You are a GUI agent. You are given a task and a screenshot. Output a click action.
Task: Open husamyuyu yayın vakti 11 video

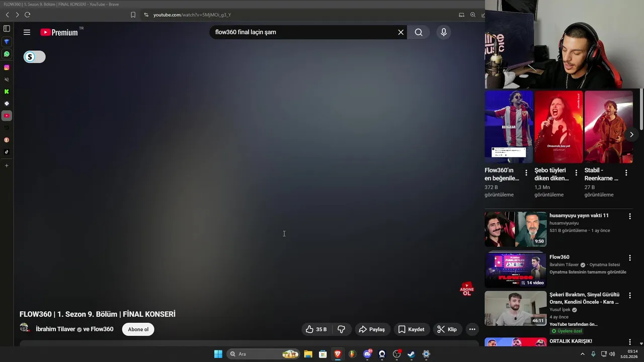[x=516, y=229]
